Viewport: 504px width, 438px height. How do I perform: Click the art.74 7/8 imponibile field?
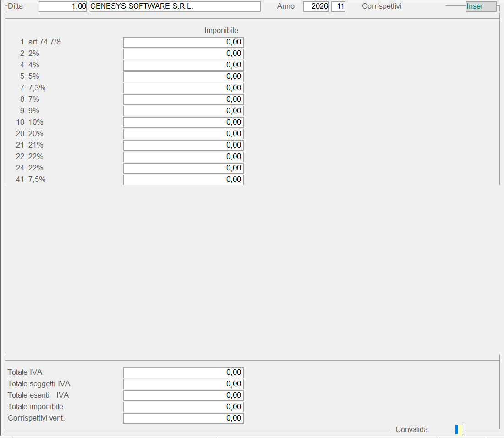point(183,42)
